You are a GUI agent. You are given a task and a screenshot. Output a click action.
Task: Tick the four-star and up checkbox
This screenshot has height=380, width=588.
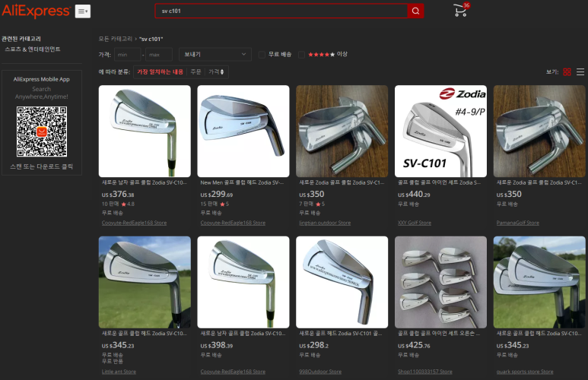(x=301, y=55)
